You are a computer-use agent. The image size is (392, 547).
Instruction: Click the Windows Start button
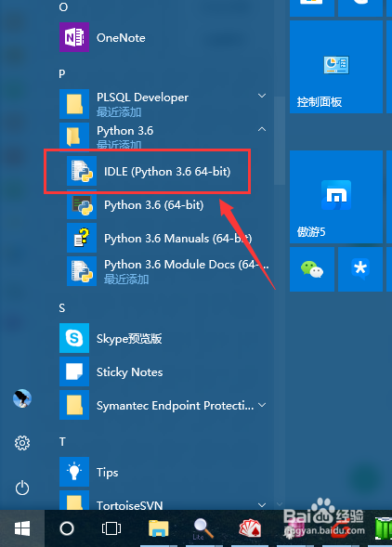(22, 528)
